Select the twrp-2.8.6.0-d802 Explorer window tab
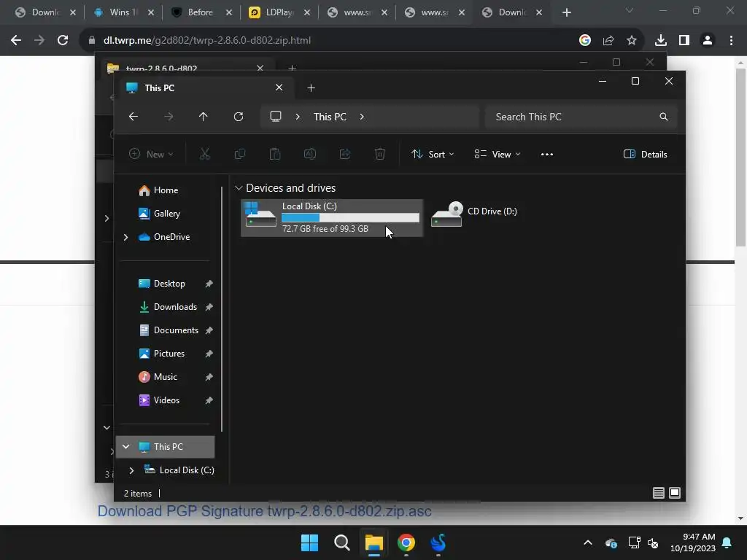This screenshot has height=560, width=747. pyautogui.click(x=185, y=68)
